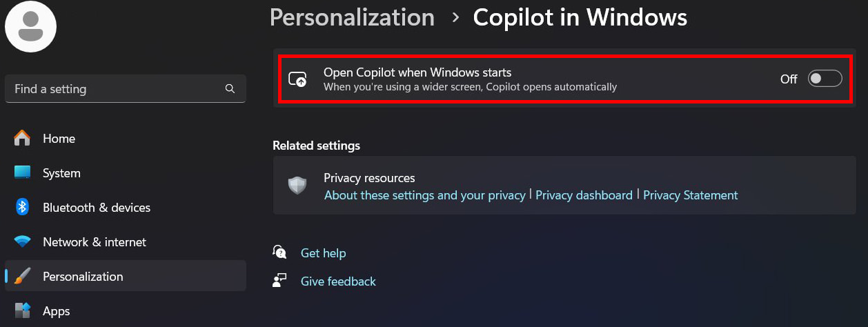Click the Apps icon in sidebar
Image resolution: width=868 pixels, height=327 pixels.
22,310
